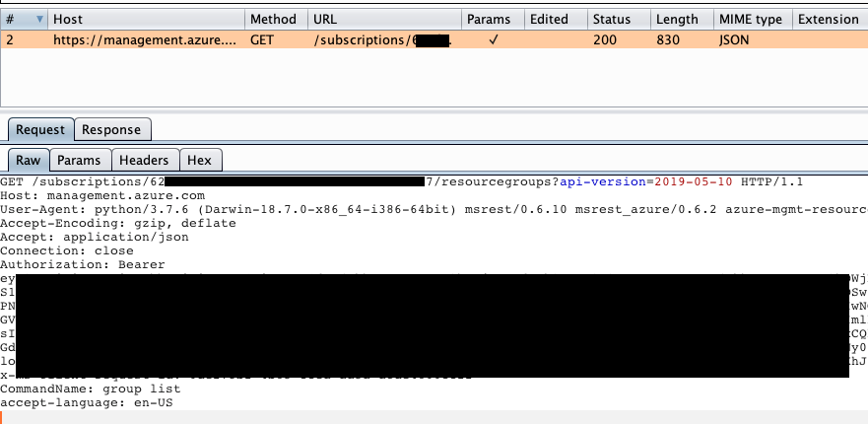Switch to the Hex tab
The height and width of the screenshot is (425, 868).
pyautogui.click(x=200, y=160)
